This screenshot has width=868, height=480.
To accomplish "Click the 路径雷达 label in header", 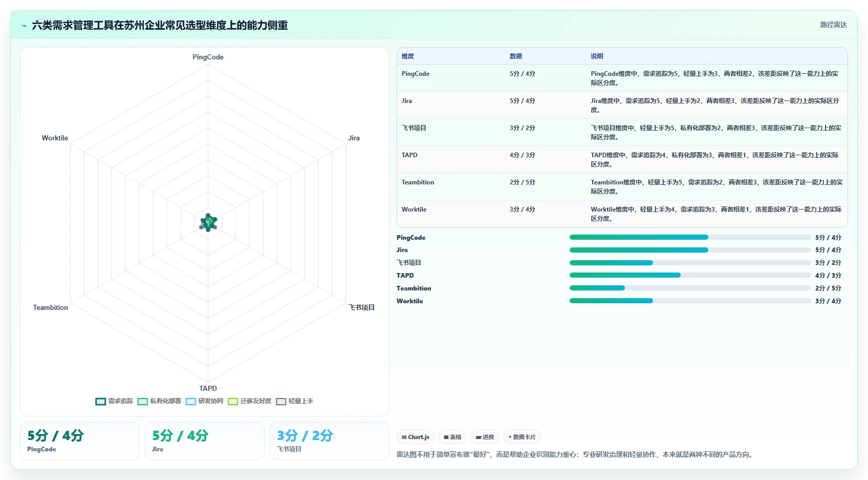I will [833, 25].
